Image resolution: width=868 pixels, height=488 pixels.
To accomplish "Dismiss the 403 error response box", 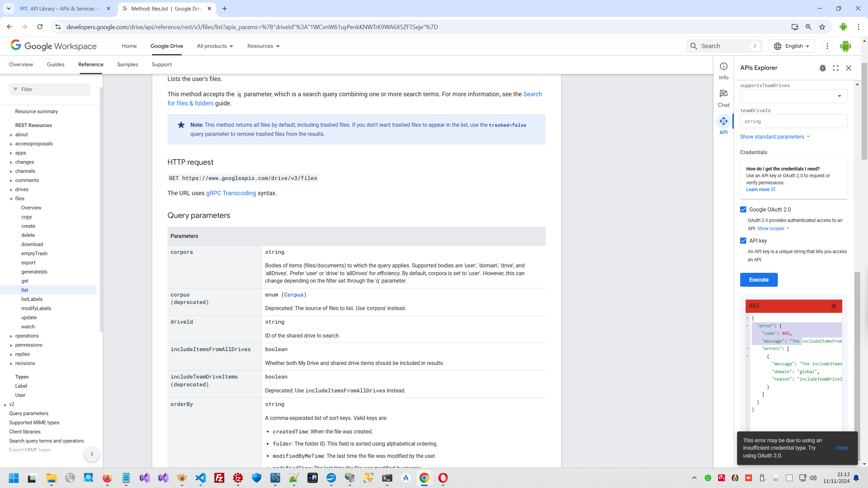I will pos(834,306).
